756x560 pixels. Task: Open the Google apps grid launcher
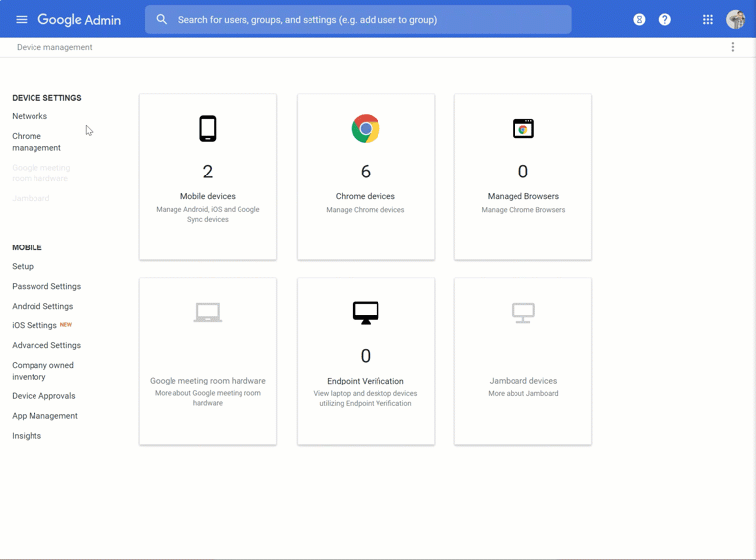[x=708, y=20]
